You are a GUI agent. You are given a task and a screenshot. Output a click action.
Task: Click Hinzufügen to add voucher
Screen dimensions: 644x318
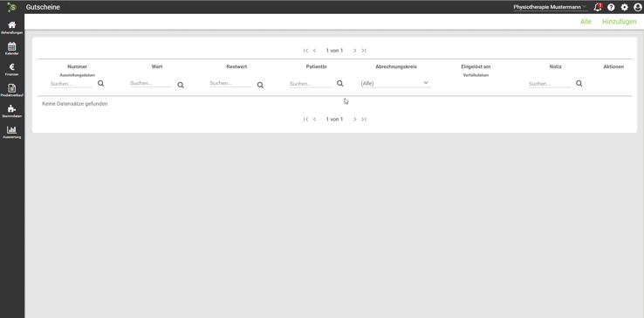620,22
